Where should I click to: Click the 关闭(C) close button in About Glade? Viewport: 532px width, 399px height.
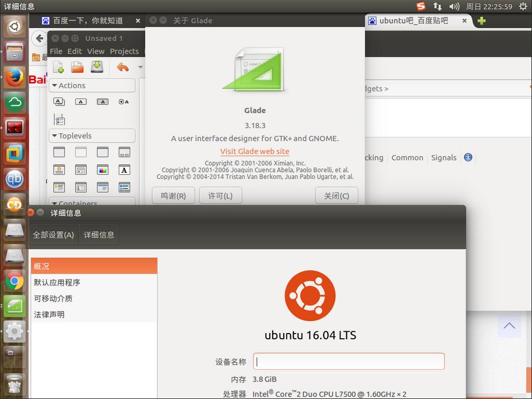(x=336, y=196)
